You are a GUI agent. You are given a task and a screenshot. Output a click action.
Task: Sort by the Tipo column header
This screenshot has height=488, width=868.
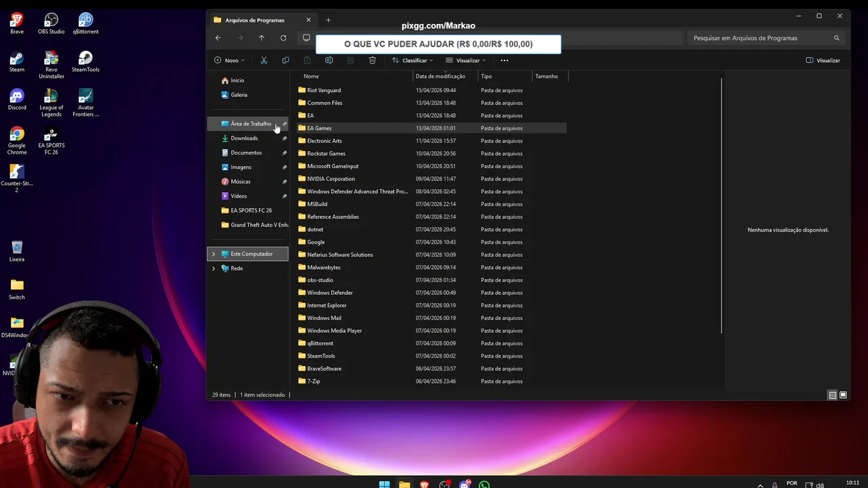point(486,76)
